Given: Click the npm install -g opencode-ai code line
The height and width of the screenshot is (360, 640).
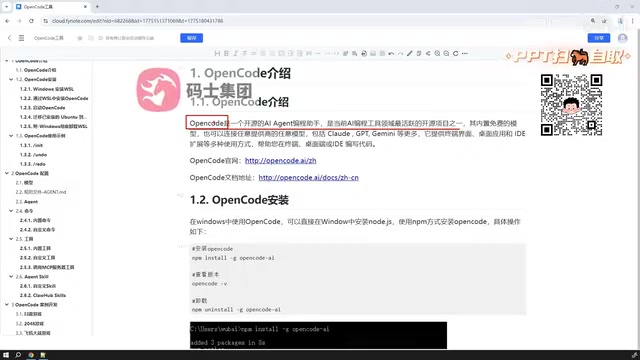Looking at the screenshot, I should (233, 258).
